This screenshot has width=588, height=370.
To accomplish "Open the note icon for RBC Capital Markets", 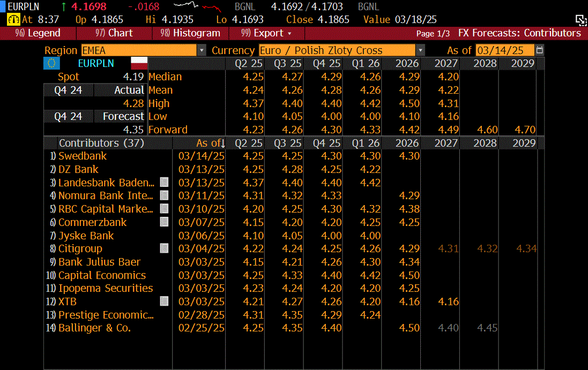I will 164,209.
